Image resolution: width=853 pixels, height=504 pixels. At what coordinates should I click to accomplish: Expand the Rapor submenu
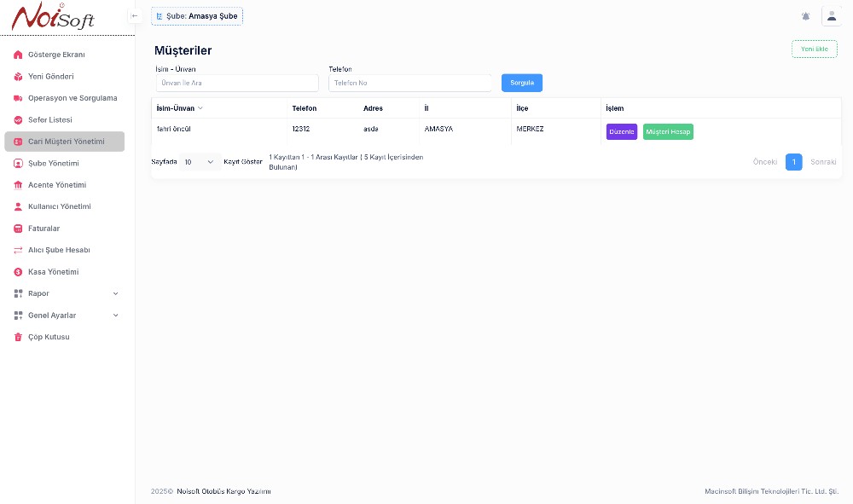click(116, 293)
